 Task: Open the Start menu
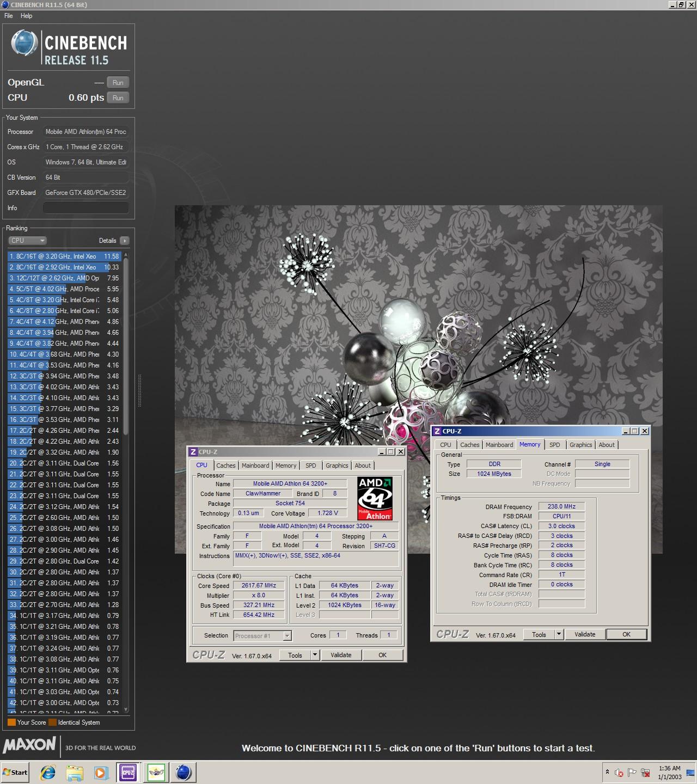[15, 772]
